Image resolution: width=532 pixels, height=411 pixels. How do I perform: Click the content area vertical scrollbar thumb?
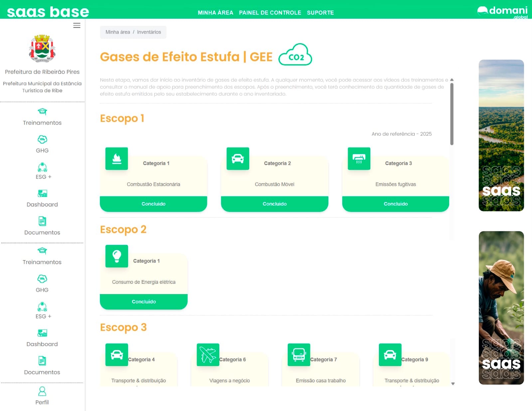pos(452,113)
